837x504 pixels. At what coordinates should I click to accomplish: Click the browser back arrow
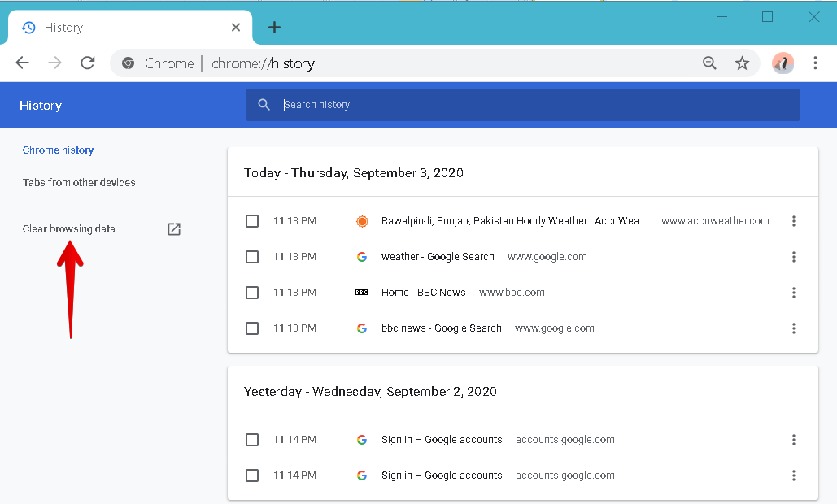point(23,63)
